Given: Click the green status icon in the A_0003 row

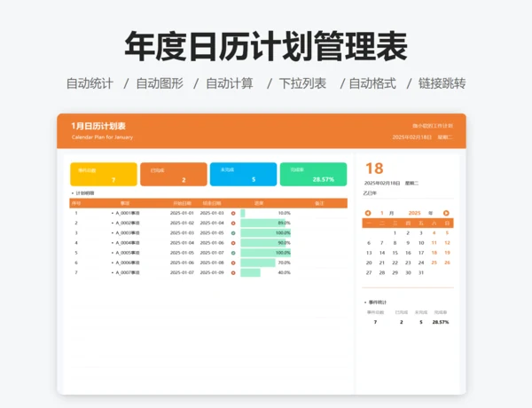Looking at the screenshot, I should click(233, 233).
